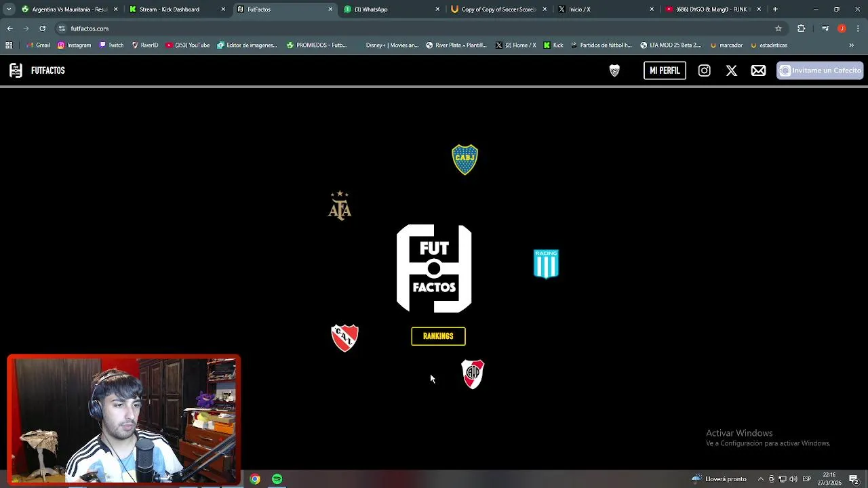Open the Chrome extensions puzzle icon
This screenshot has width=868, height=488.
802,28
